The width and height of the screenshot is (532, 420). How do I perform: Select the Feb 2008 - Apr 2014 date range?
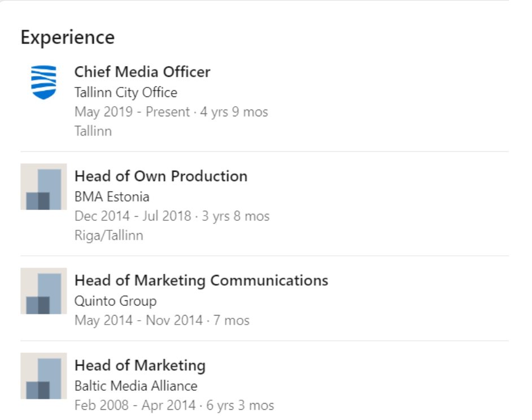(135, 405)
